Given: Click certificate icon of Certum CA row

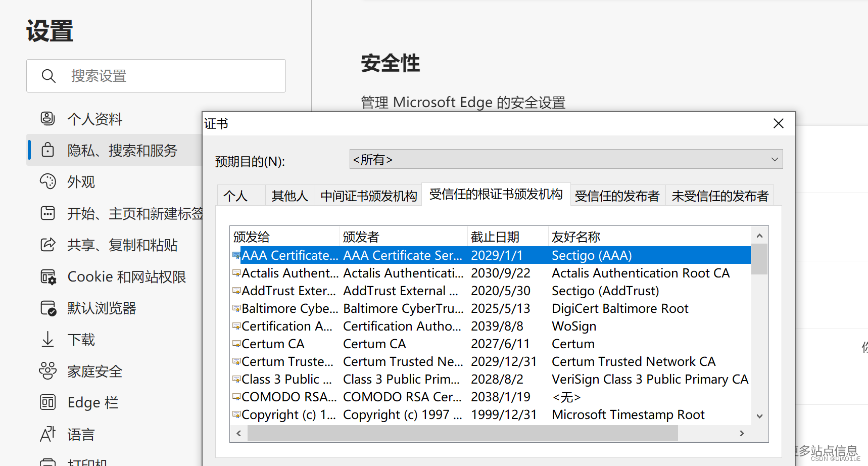Looking at the screenshot, I should (236, 344).
